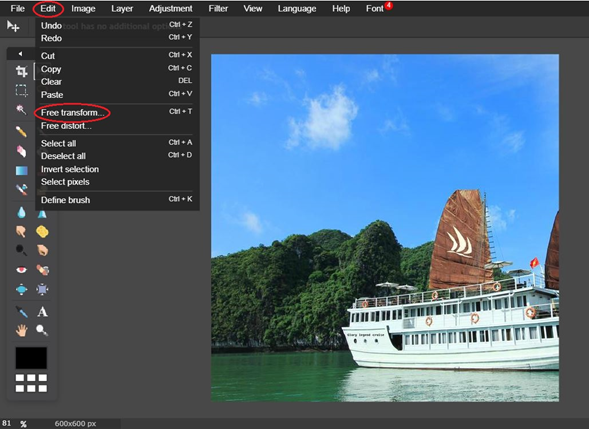589x429 pixels.
Task: Select the Pinch tool
Action: tap(42, 289)
